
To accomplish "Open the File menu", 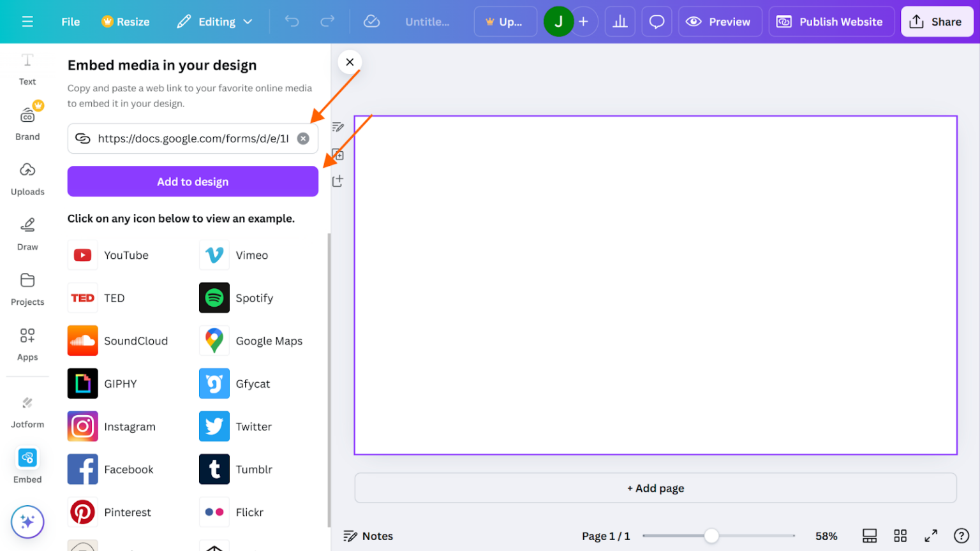I will [x=70, y=21].
